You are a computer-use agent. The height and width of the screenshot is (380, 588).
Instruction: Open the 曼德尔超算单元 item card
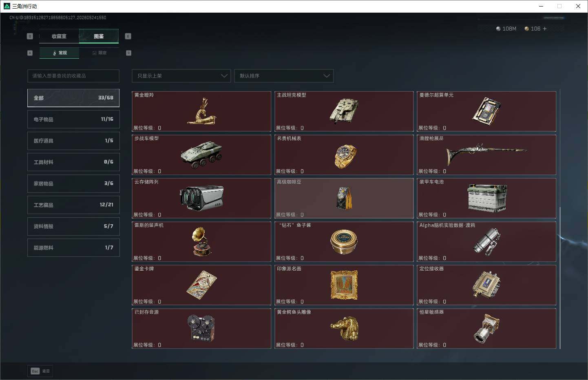point(486,111)
